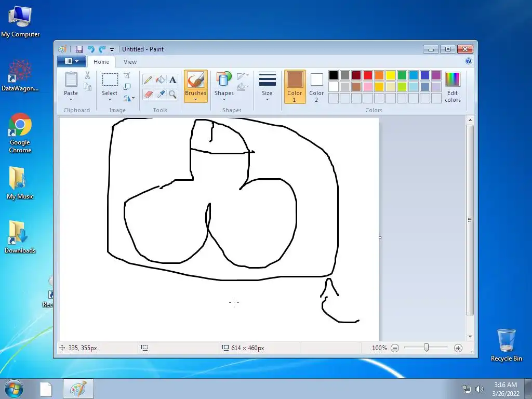This screenshot has width=532, height=399.
Task: Click the Cut scissors icon
Action: [87, 75]
